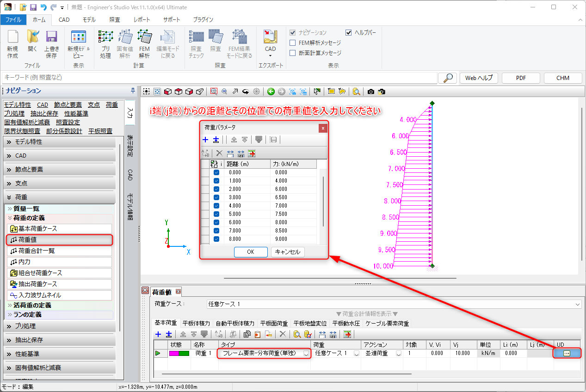This screenshot has width=586, height=392.
Task: Click OK in 荷重パラメータ dialog
Action: pos(250,252)
